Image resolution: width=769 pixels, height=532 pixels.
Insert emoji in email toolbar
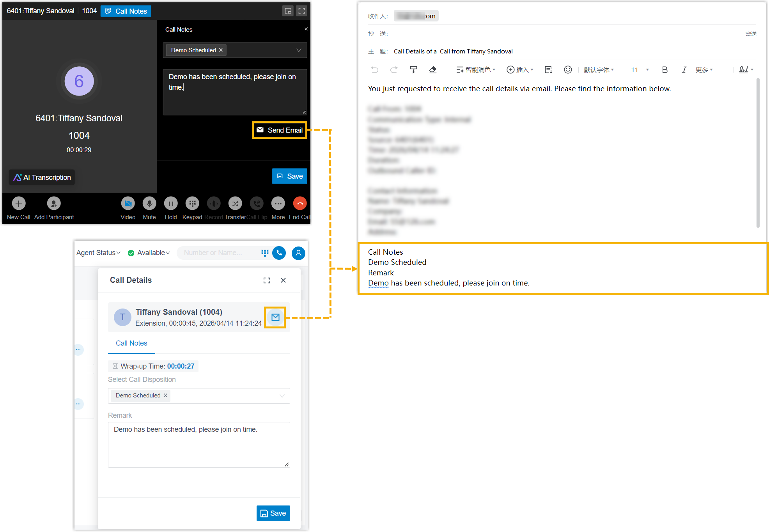click(x=568, y=70)
